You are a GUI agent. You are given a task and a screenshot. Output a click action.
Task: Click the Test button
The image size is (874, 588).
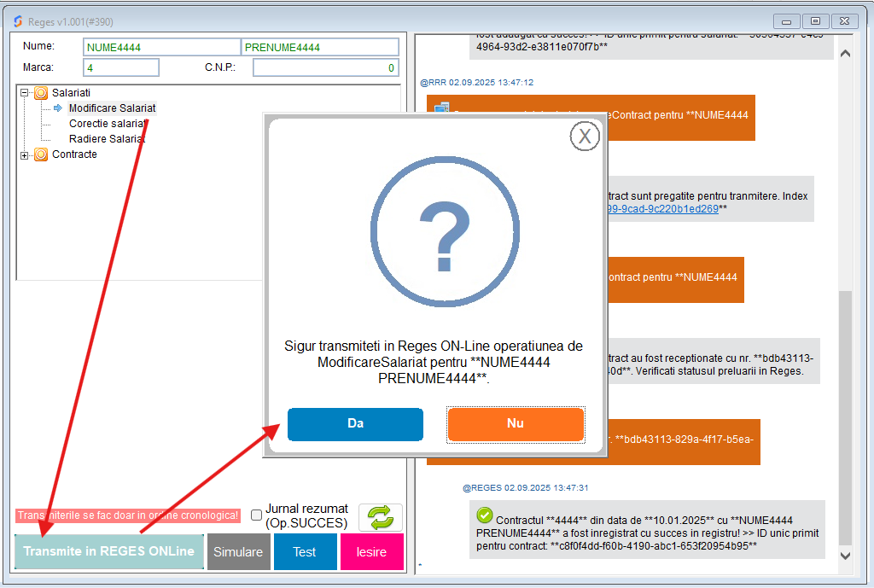coord(305,552)
